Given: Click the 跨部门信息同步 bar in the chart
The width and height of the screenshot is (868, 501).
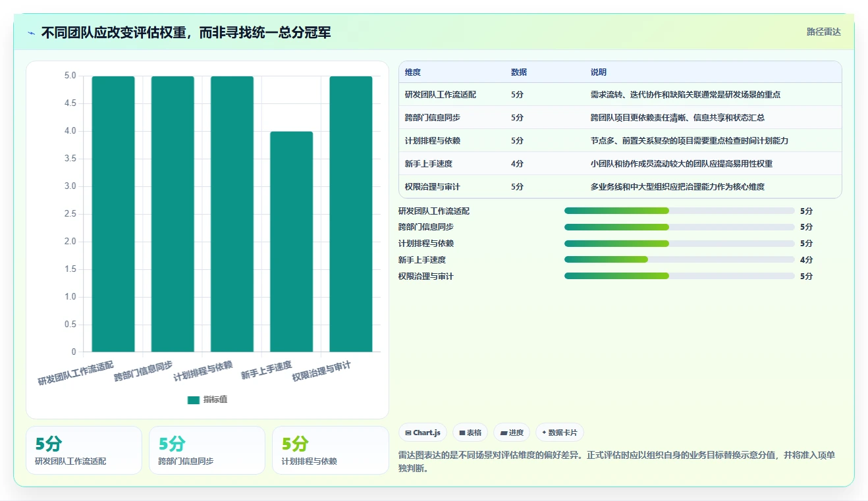Looking at the screenshot, I should 173,214.
